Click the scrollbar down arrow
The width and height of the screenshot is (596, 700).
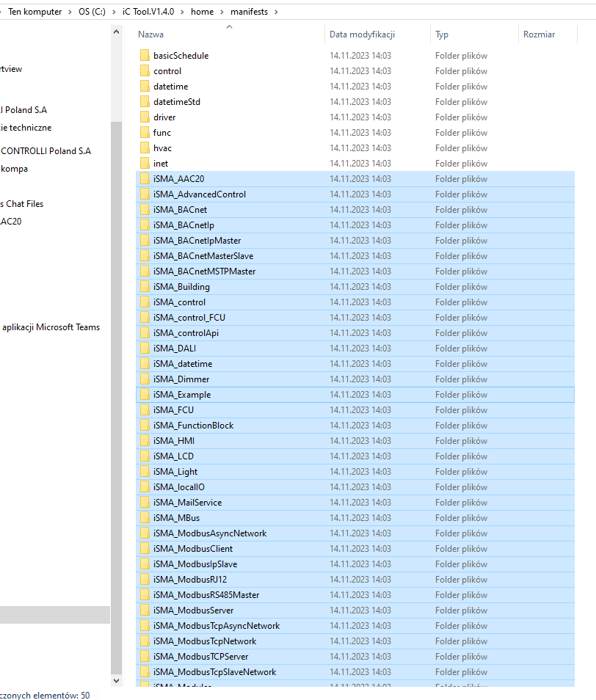(116, 680)
